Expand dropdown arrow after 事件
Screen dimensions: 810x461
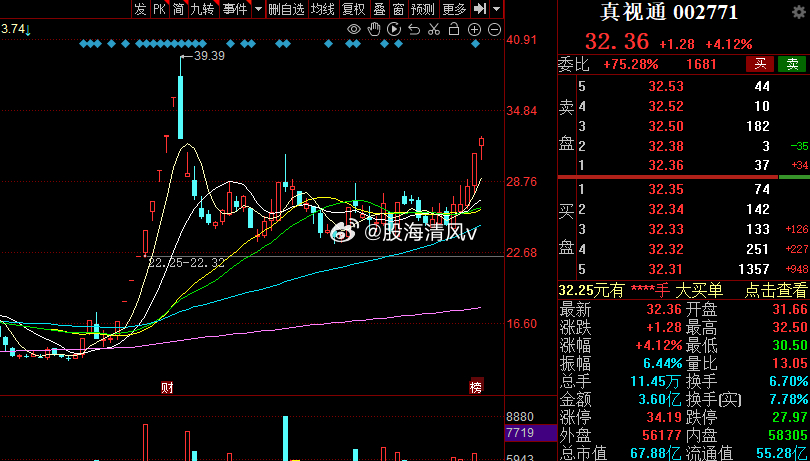coord(258,9)
